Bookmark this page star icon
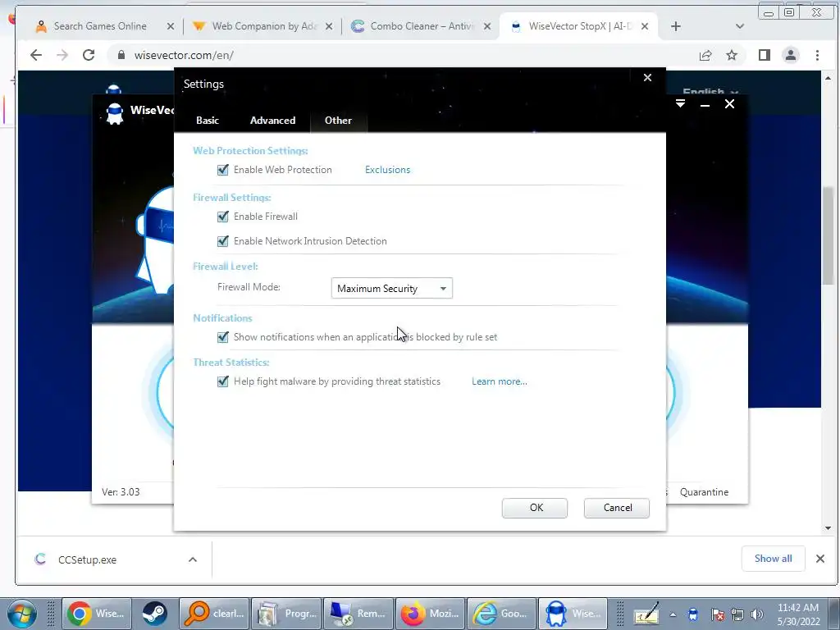Screen dimensions: 840x630 click(732, 55)
